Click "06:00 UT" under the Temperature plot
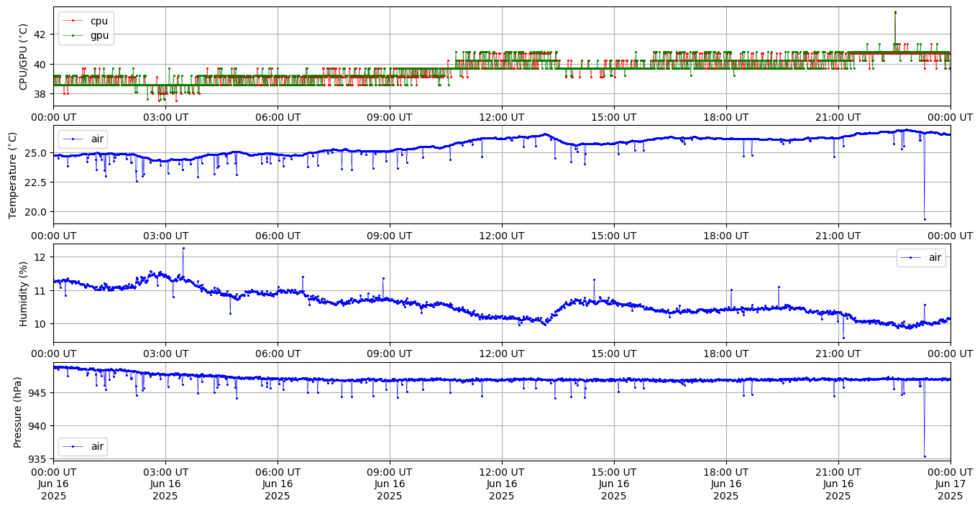The image size is (980, 508). [x=278, y=235]
